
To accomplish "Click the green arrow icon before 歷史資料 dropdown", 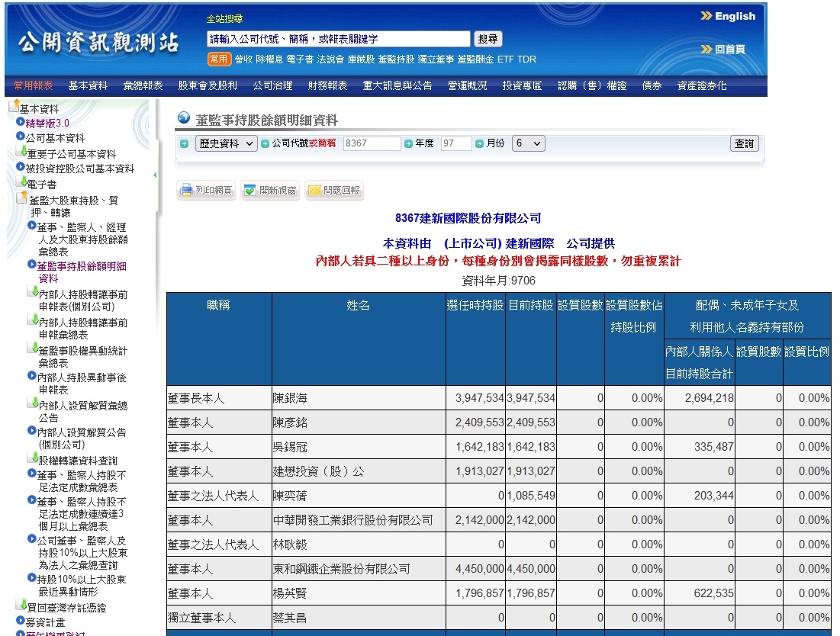I will coord(185,143).
